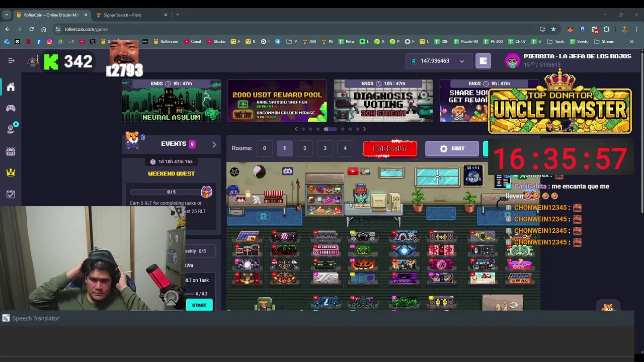Switch to Room 4

coord(345,148)
